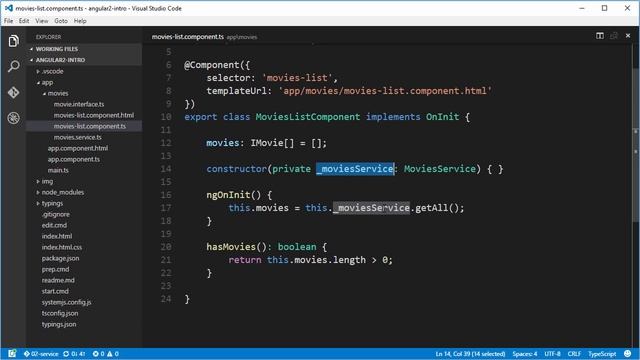Viewport: 640px width, 360px height.
Task: Select the movies-list.component.ts editor tab title
Action: [x=188, y=37]
